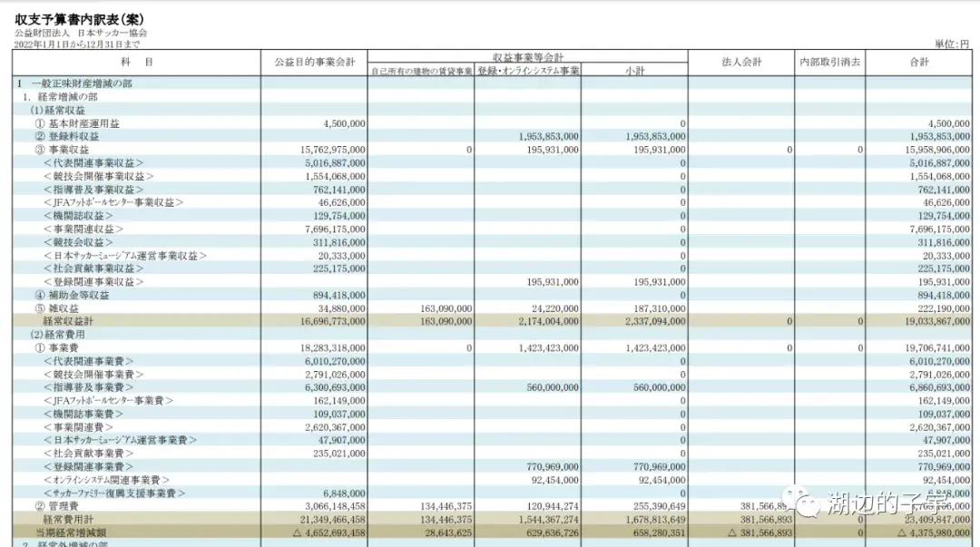
Task: Select the <オンラインシステム関連事業費> row label
Action: (106, 479)
